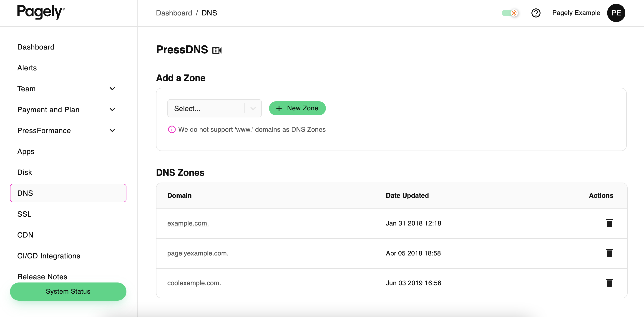This screenshot has height=317, width=644.
Task: Click the Payment and Plan sidebar label
Action: [48, 110]
